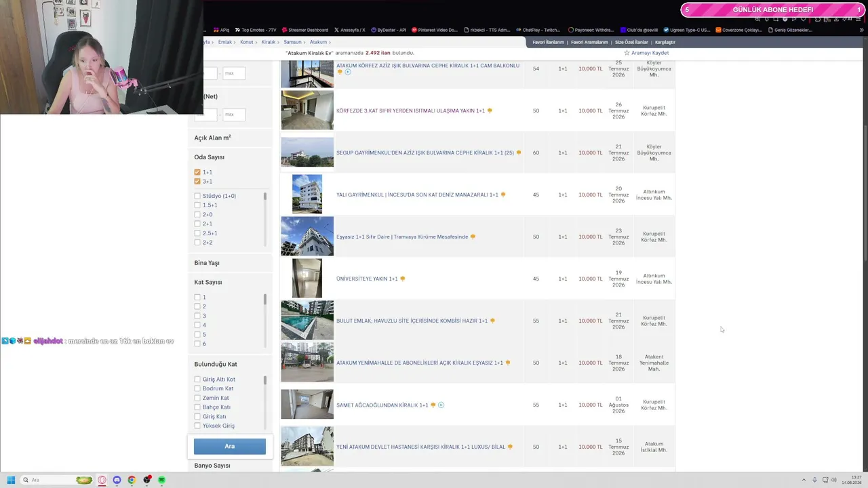Open the Coverzone Çoklayı... bookmark
Viewport: 868px width, 488px height.
coord(739,30)
